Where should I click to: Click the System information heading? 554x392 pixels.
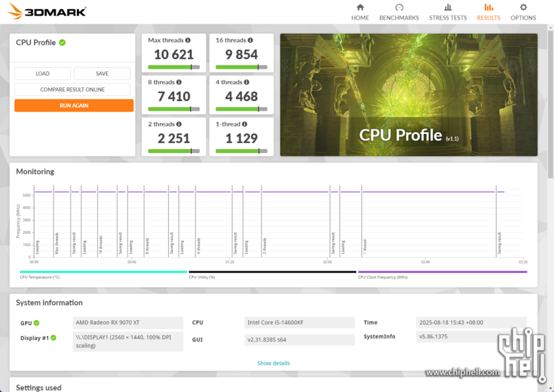[x=49, y=303]
